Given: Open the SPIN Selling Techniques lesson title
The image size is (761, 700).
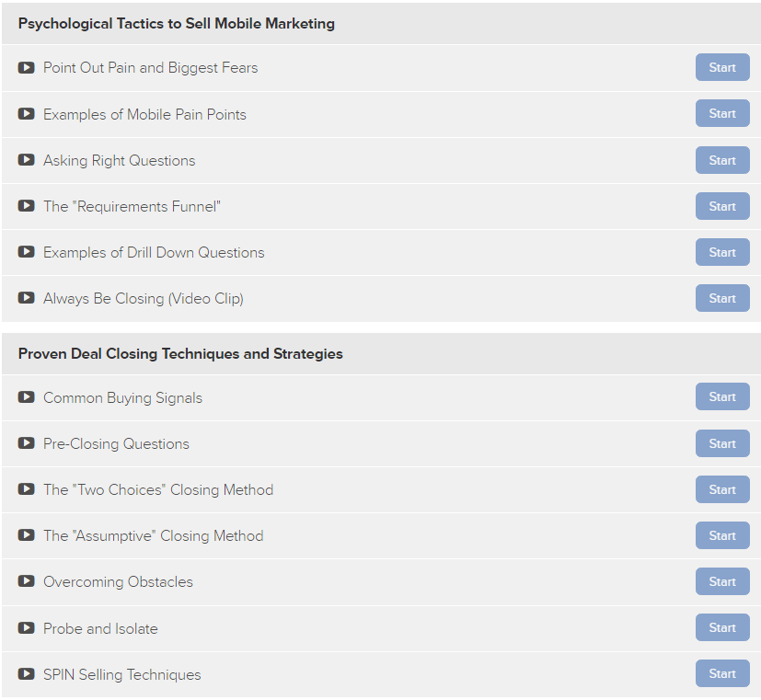Looking at the screenshot, I should [121, 675].
